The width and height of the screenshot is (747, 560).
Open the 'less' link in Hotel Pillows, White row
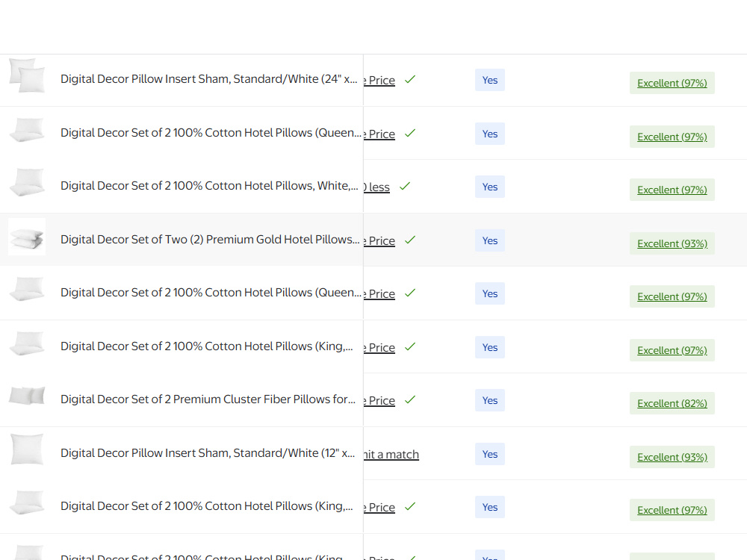pyautogui.click(x=376, y=187)
